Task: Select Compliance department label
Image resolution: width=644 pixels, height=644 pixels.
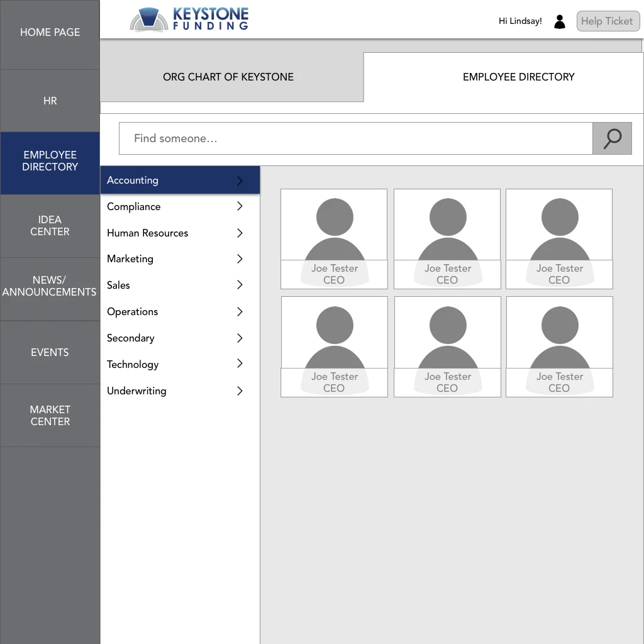Action: click(x=133, y=206)
